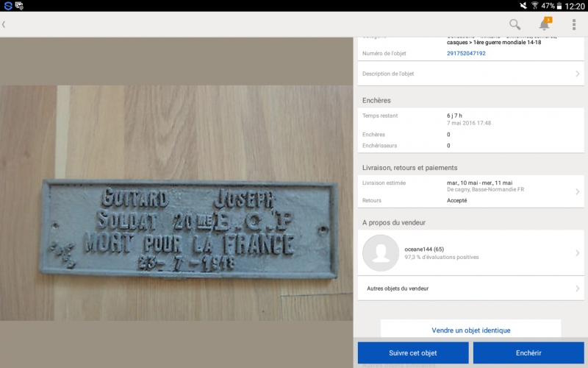The height and width of the screenshot is (368, 588).
Task: Tap the '6 j 7 h' remaining time value
Action: click(454, 116)
